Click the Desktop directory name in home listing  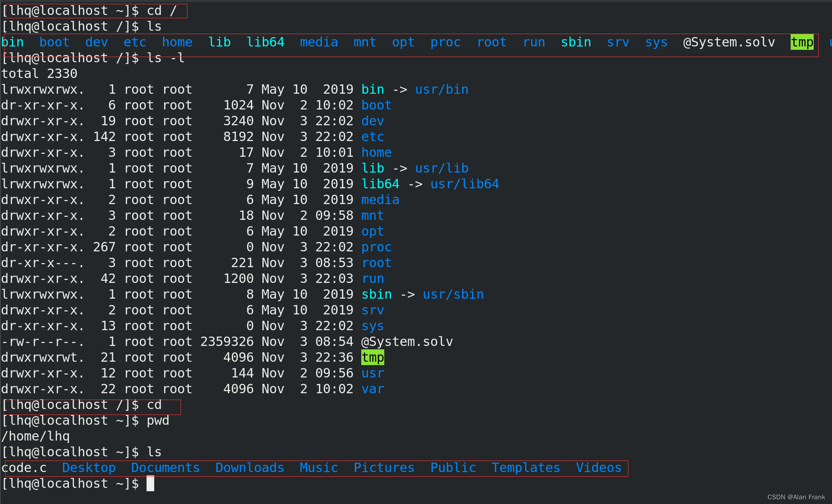[89, 468]
